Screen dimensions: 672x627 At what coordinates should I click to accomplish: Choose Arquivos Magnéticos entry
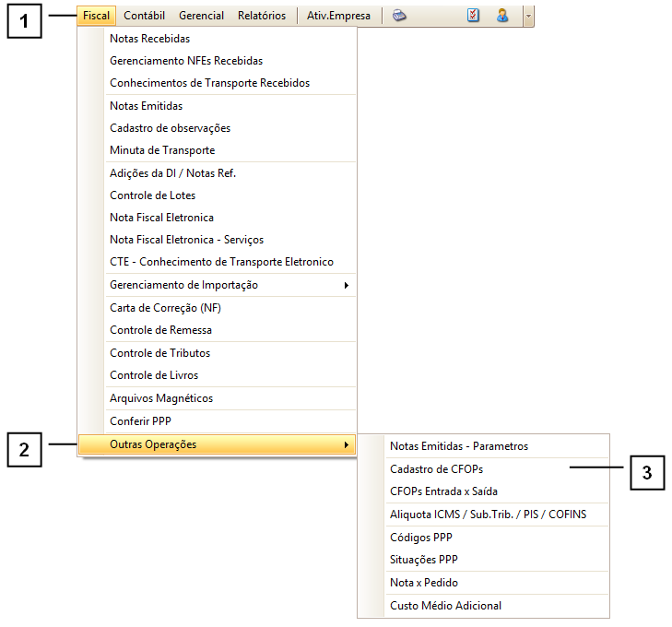click(x=161, y=398)
